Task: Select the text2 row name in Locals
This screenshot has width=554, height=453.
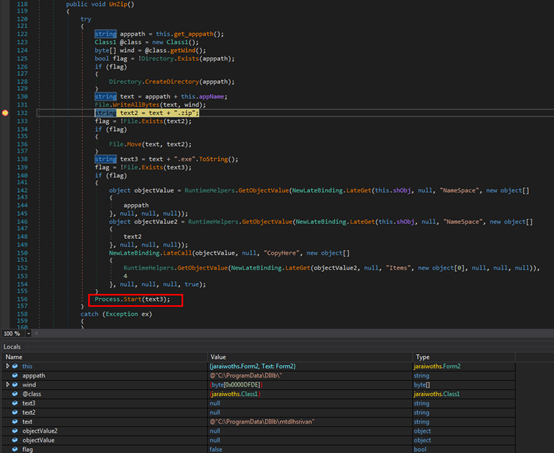Action: coord(29,412)
